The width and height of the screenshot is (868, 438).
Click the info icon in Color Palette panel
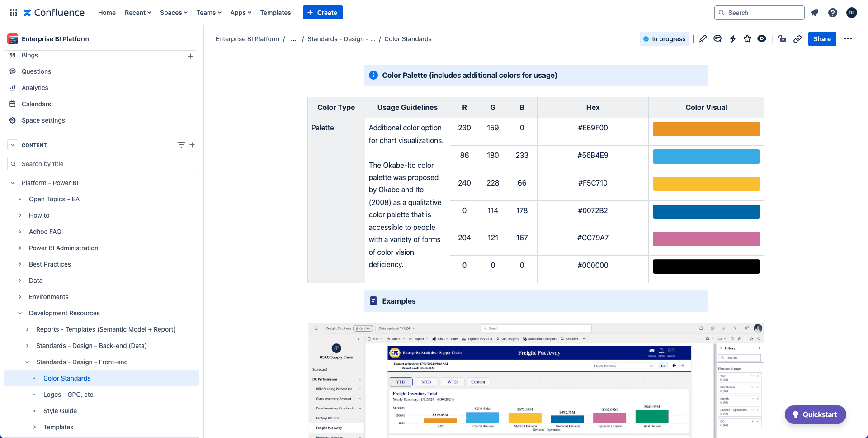click(373, 75)
